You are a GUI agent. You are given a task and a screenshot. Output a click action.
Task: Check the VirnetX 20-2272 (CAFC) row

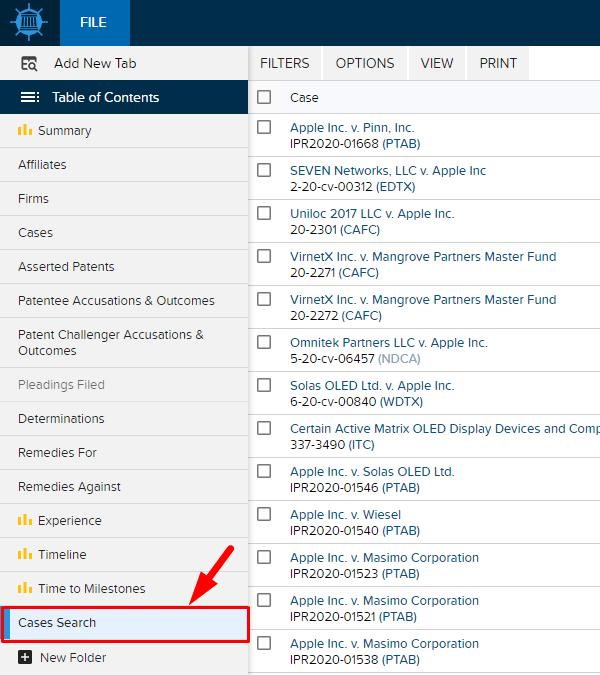[x=264, y=299]
